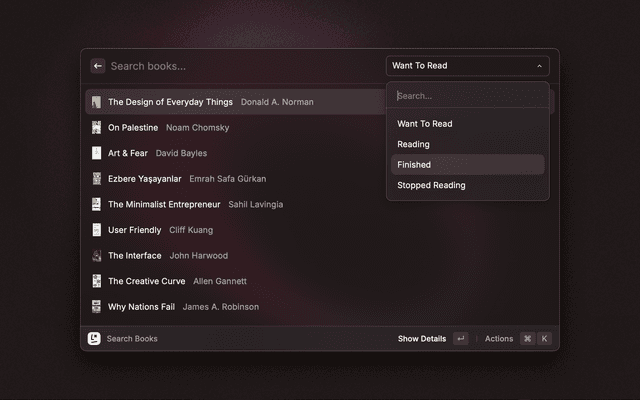Click The Design of Everyday Things cover thumbnail
This screenshot has width=640, height=400.
click(x=97, y=102)
